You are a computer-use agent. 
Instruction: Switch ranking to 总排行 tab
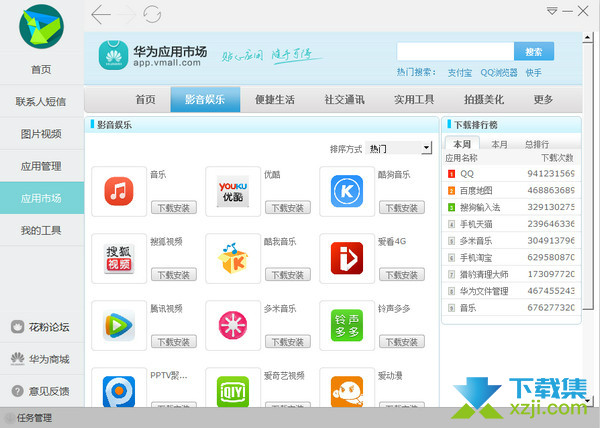coord(537,144)
